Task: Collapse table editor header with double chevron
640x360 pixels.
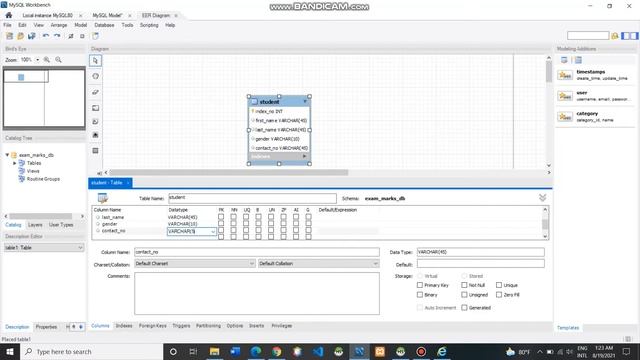Action: click(542, 198)
